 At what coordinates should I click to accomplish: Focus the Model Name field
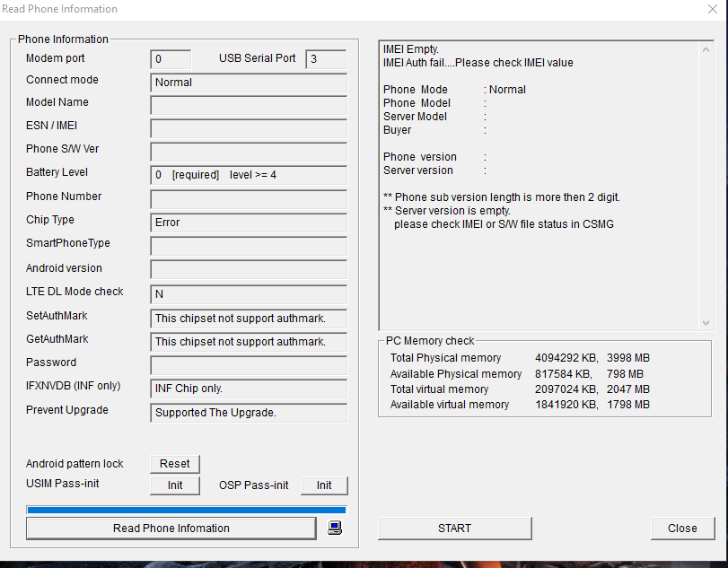(249, 105)
